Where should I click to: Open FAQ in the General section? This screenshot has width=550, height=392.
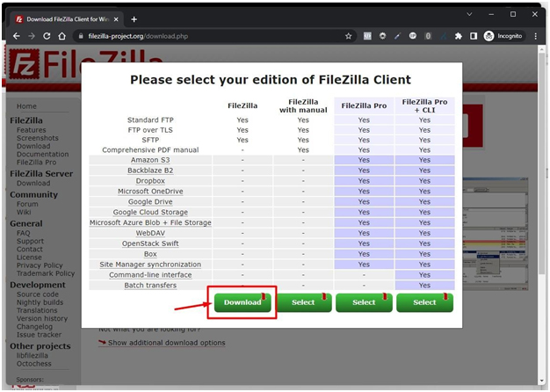(23, 233)
